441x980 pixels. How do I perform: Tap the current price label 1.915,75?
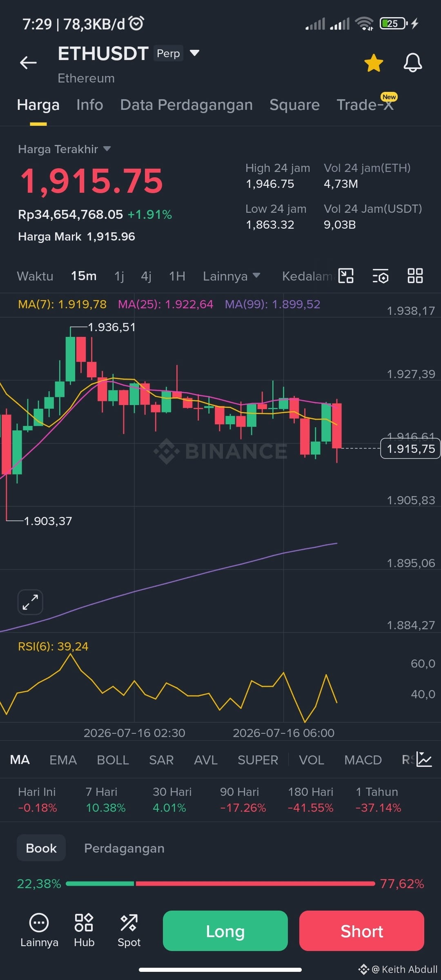[x=410, y=449]
